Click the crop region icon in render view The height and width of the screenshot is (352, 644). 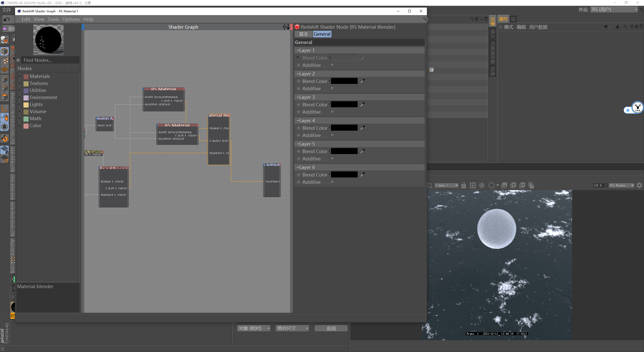tap(430, 185)
